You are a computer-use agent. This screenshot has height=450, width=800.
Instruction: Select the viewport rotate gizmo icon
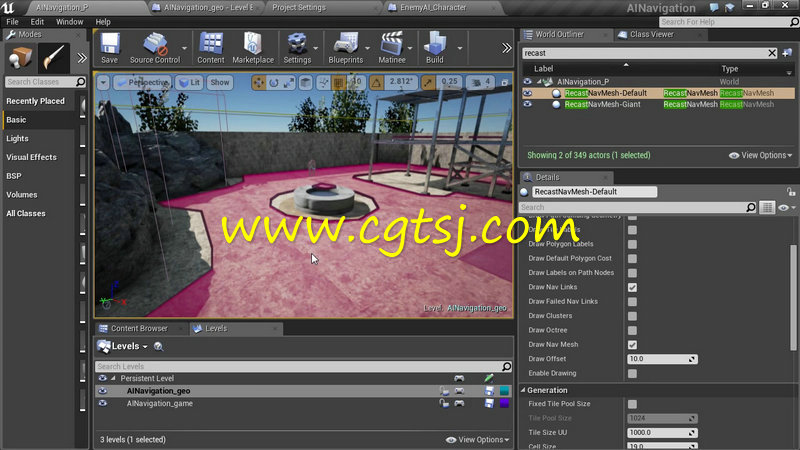pos(274,82)
